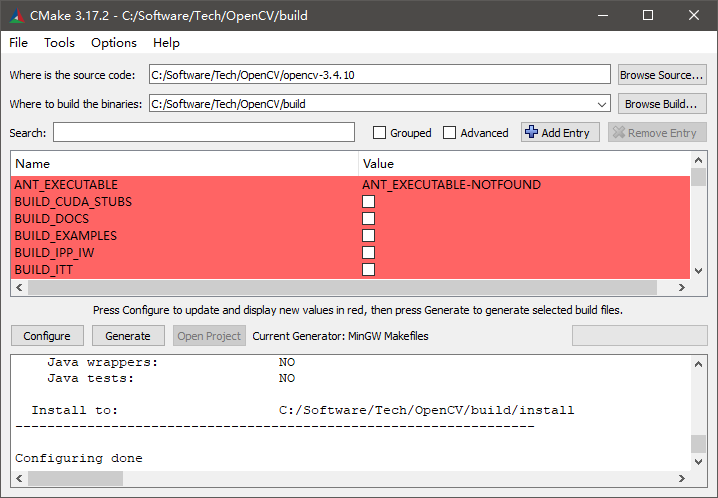
Task: Click the Configure button
Action: tap(47, 336)
